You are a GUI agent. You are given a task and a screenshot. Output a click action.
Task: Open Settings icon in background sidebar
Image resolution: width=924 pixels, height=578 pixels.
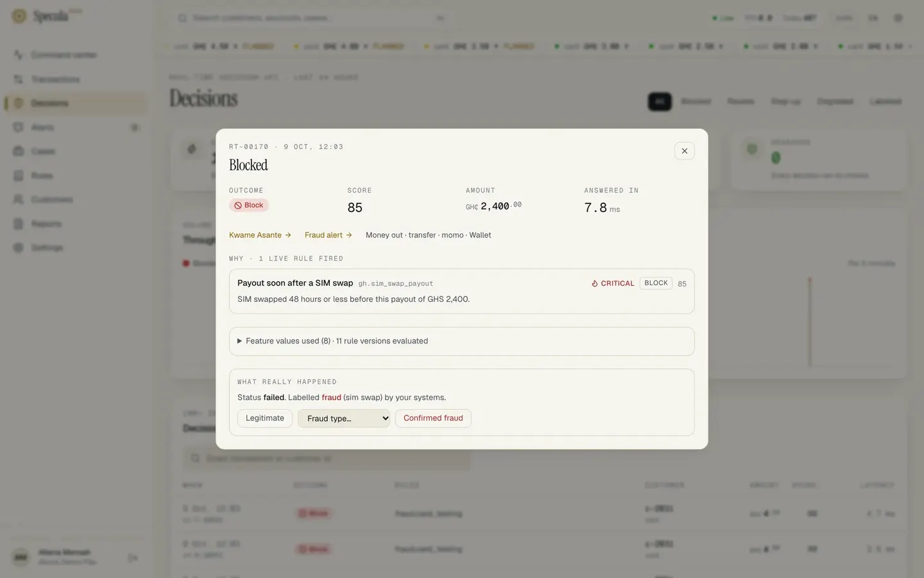(x=18, y=248)
